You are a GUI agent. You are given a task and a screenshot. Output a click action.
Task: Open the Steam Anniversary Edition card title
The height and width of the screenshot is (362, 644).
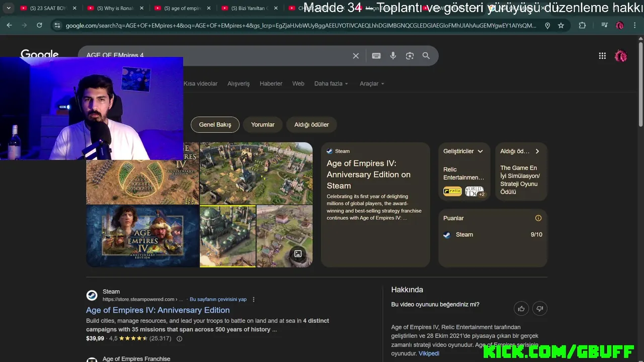pyautogui.click(x=368, y=174)
